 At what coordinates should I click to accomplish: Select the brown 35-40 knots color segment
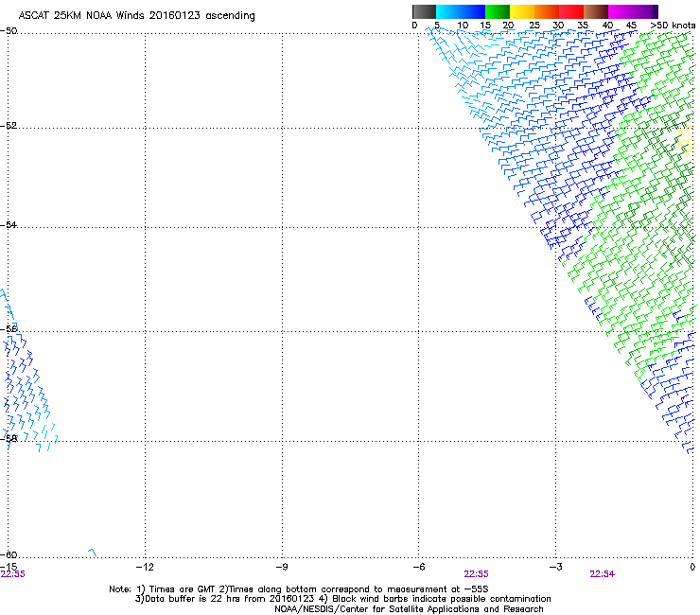(x=596, y=11)
